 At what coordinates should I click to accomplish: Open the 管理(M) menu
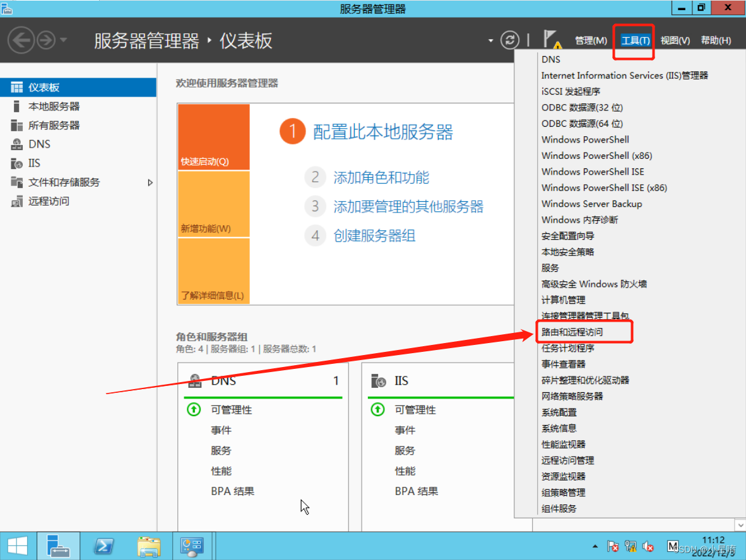pyautogui.click(x=591, y=40)
